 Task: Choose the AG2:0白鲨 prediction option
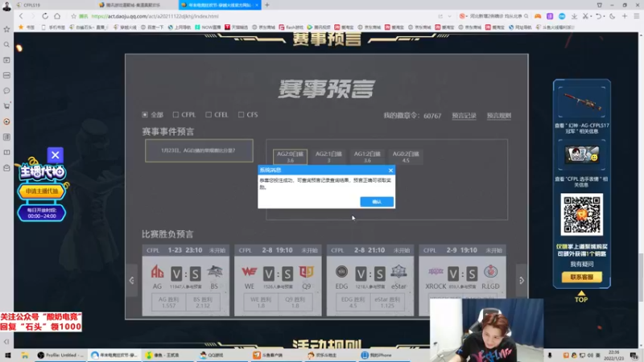(290, 157)
